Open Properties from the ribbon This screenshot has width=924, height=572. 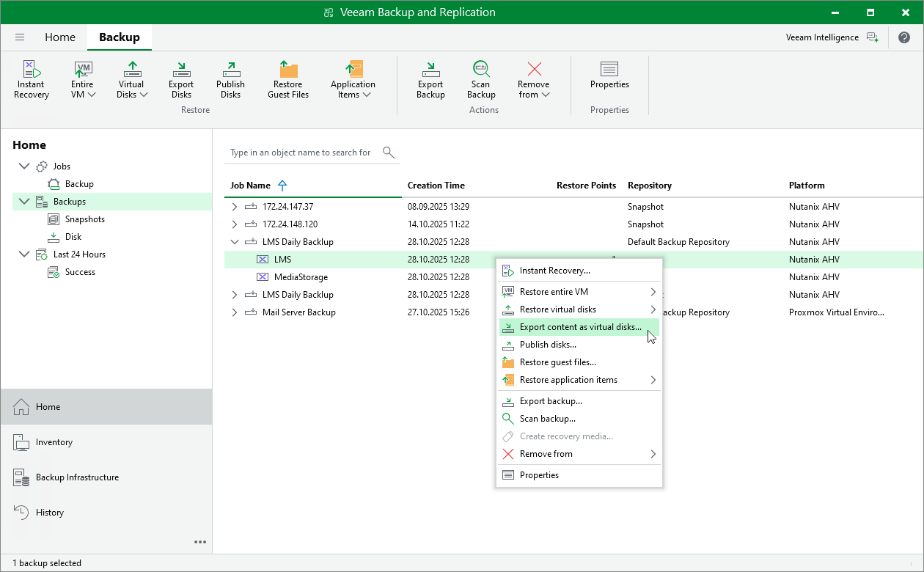tap(609, 75)
